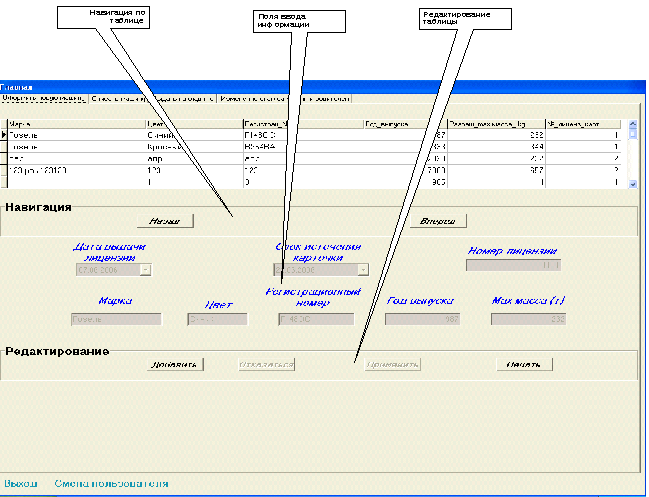Click the Марка cell in the Красный row
The image size is (649, 497).
click(77, 146)
